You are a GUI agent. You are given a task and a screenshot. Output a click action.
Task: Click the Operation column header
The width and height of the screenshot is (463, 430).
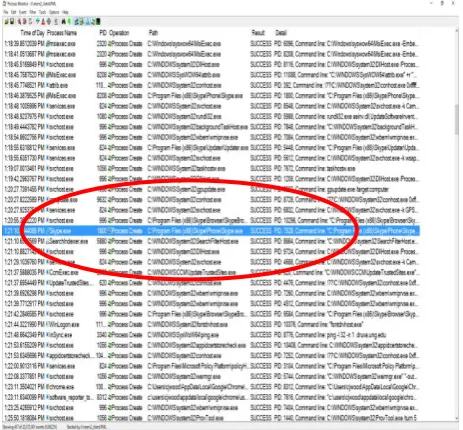(119, 33)
